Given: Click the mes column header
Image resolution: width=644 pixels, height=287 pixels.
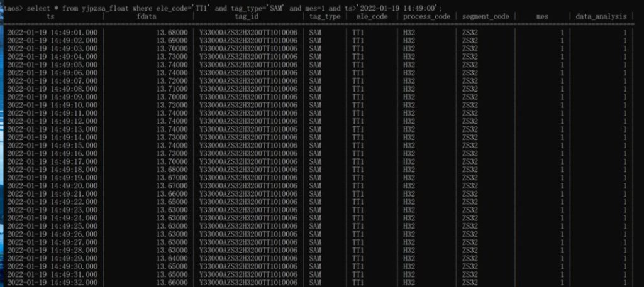Looking at the screenshot, I should [542, 17].
